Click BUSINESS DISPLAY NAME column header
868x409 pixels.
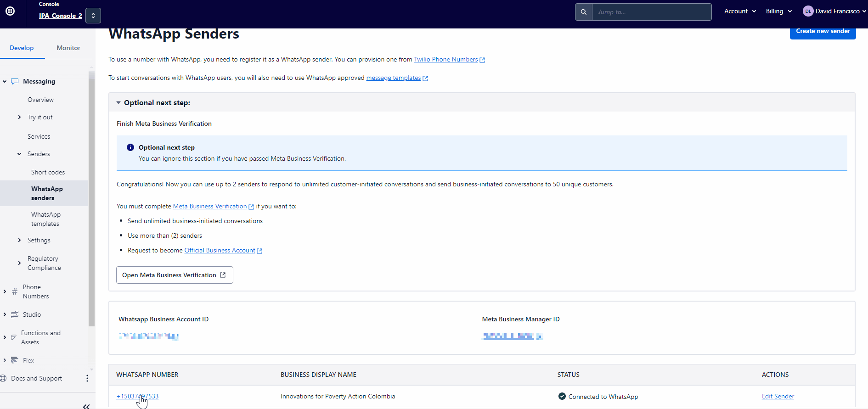click(318, 375)
